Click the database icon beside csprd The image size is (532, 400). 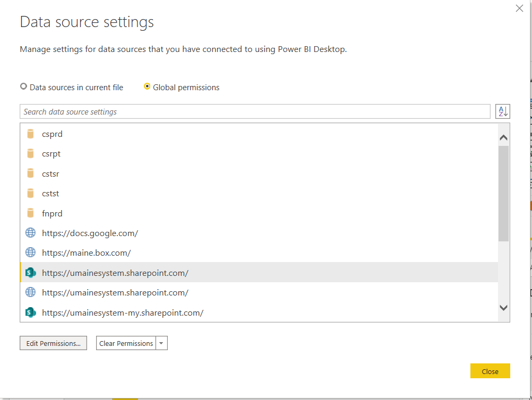(x=30, y=134)
